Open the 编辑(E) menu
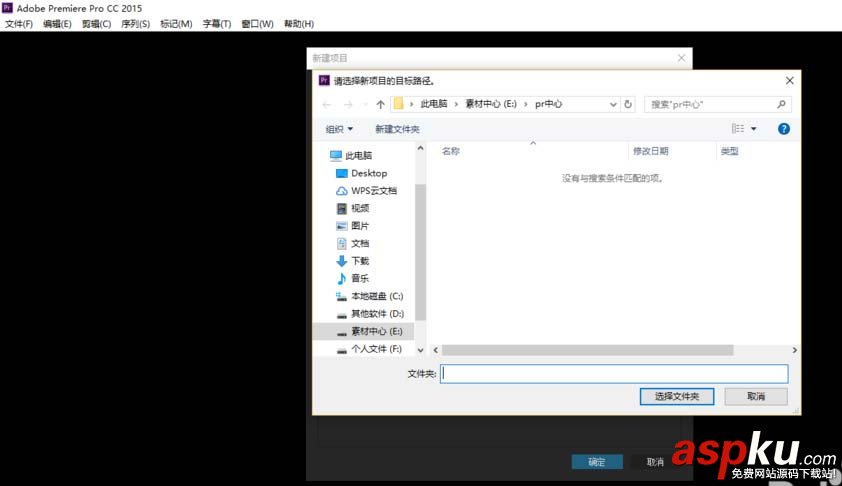 pos(57,24)
